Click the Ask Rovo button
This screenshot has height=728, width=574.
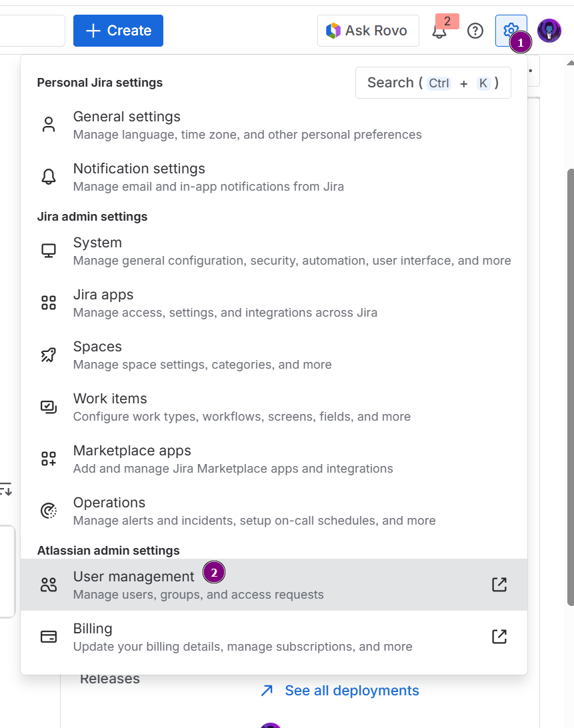coord(368,30)
